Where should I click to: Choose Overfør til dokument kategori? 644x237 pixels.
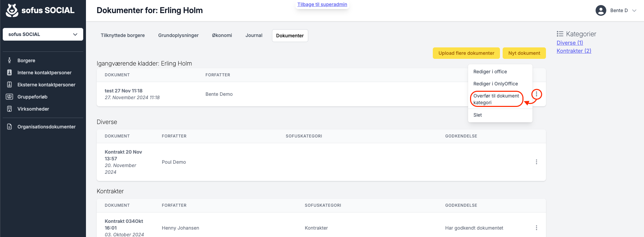(496, 99)
